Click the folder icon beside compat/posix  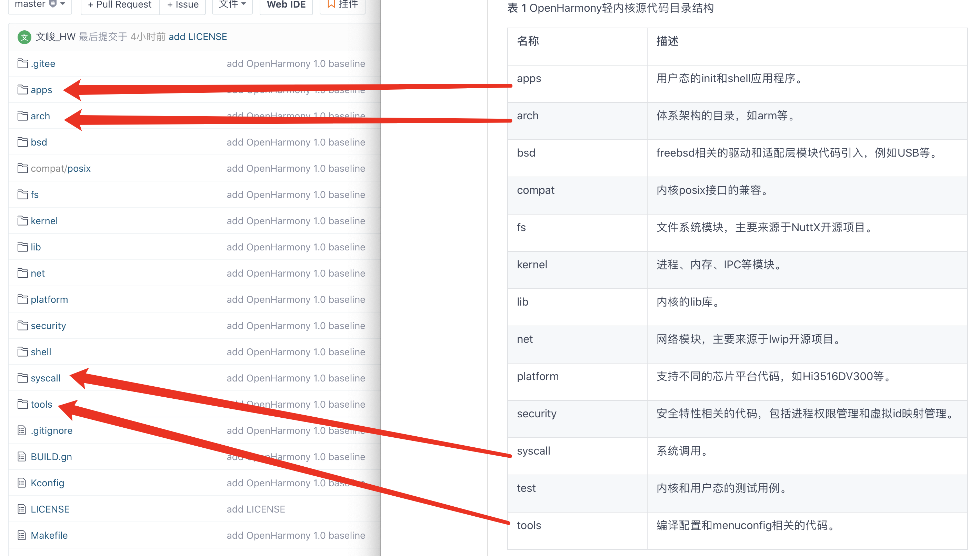coord(22,168)
